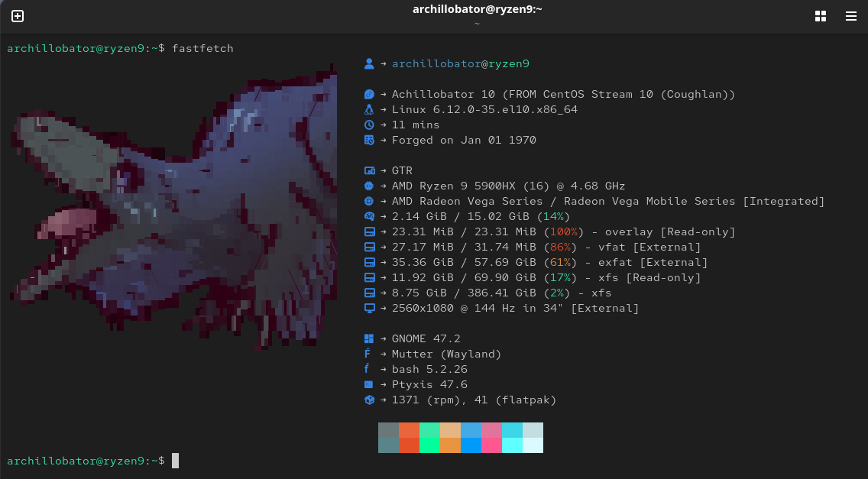Click the blue swatch in the bottom palette row
The image size is (868, 479).
tap(471, 445)
